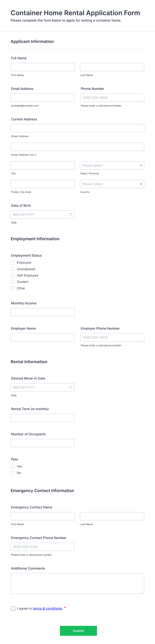The height and width of the screenshot is (644, 155).
Task: Select Unemployed employment status
Action: 13,269
